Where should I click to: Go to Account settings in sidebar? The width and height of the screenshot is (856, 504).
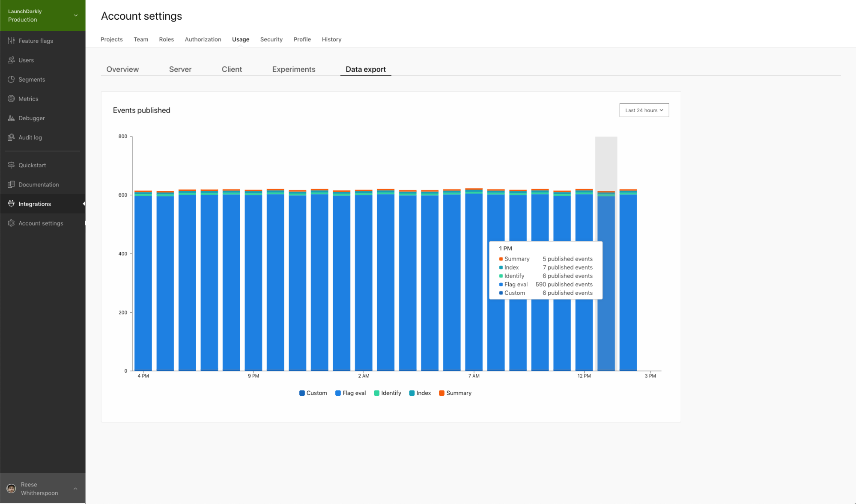pos(40,223)
